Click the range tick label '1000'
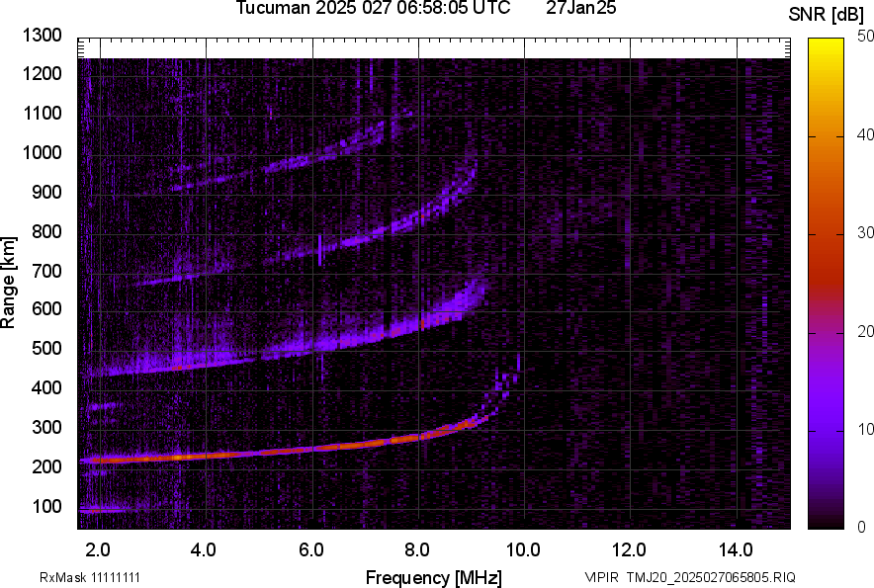This screenshot has width=874, height=588. (x=42, y=152)
